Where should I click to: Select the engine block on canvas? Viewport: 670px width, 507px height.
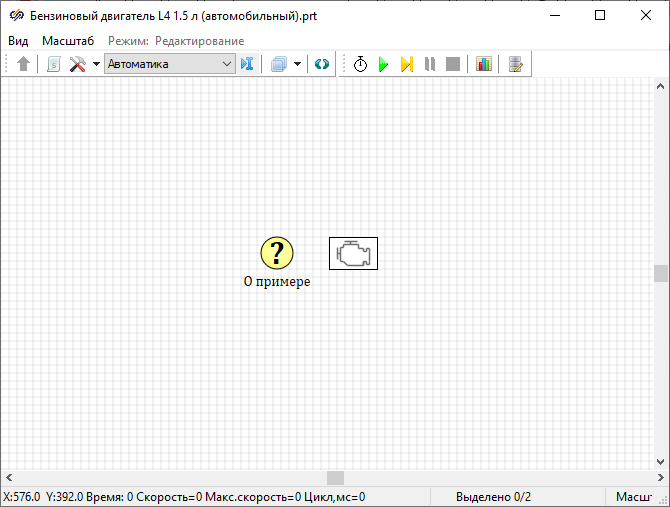(x=353, y=254)
